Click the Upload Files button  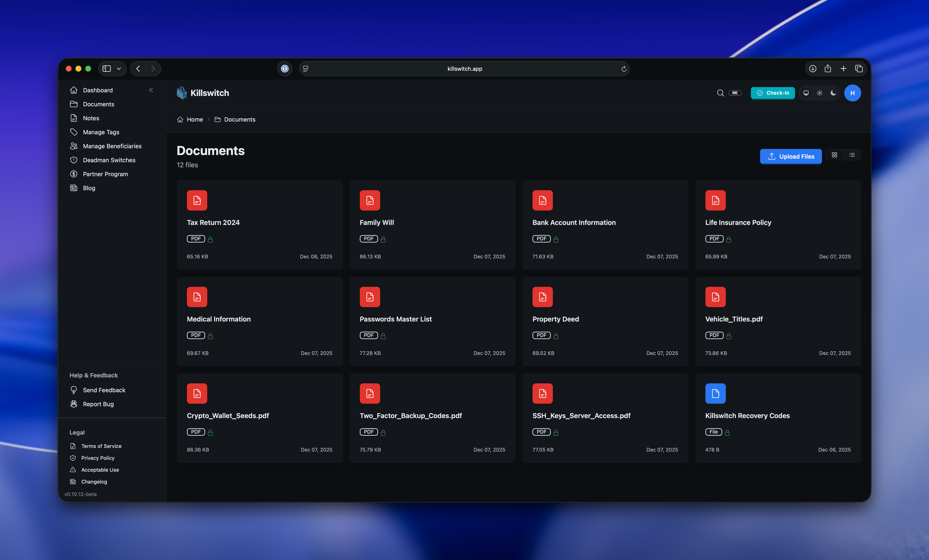coord(791,156)
